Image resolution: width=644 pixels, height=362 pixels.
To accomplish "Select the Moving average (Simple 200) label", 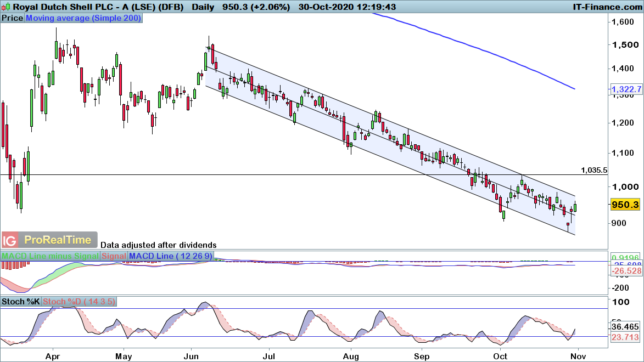I will coord(83,18).
